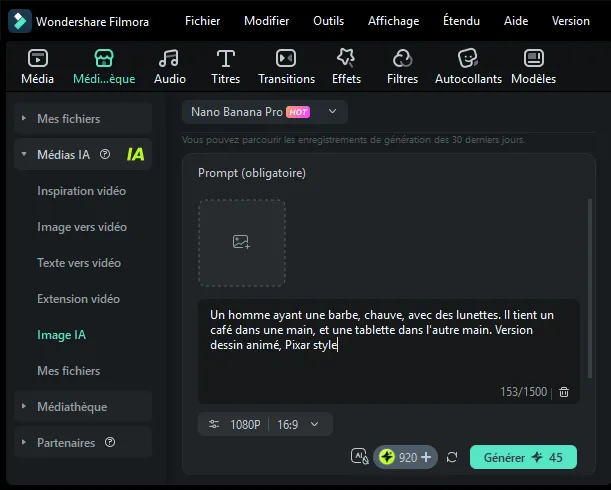
Task: Click the help icon next to Partenaires
Action: point(110,442)
